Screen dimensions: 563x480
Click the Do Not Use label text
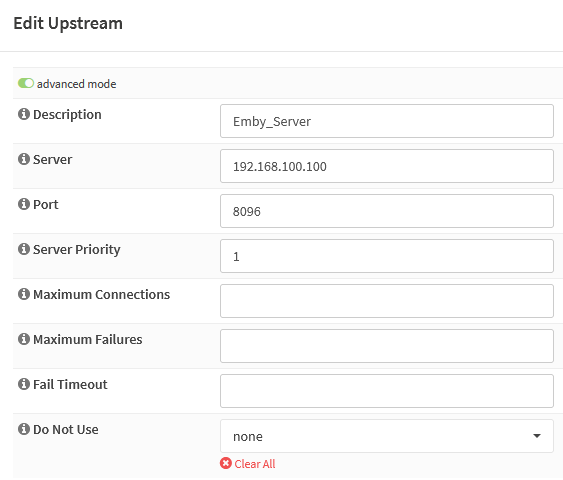66,429
